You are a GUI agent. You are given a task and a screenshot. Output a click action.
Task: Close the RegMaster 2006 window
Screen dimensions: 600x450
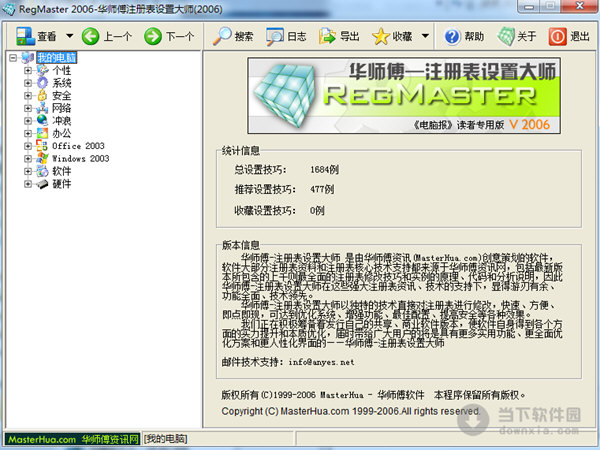pyautogui.click(x=580, y=5)
